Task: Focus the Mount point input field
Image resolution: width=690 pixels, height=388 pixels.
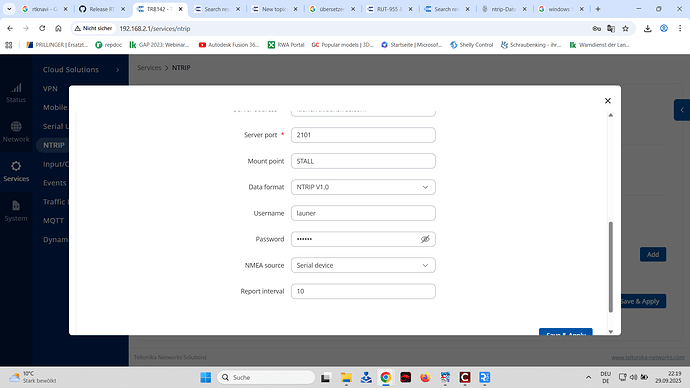Action: coord(363,161)
